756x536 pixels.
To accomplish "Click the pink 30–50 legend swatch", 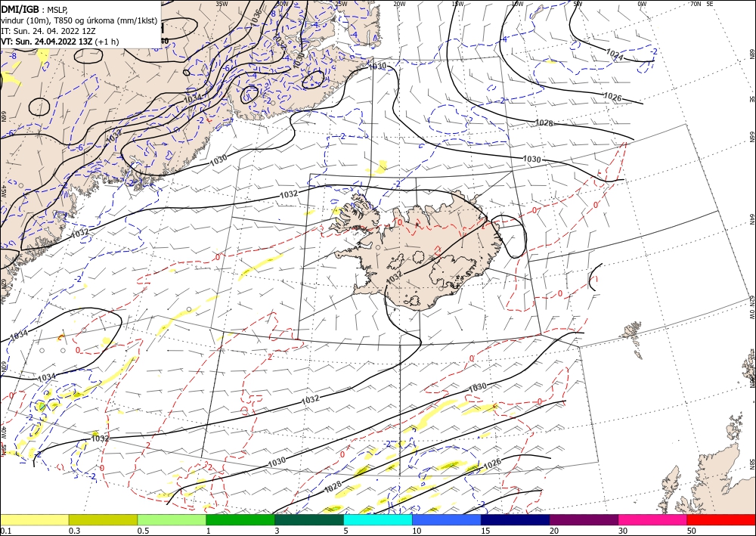I will [x=653, y=519].
